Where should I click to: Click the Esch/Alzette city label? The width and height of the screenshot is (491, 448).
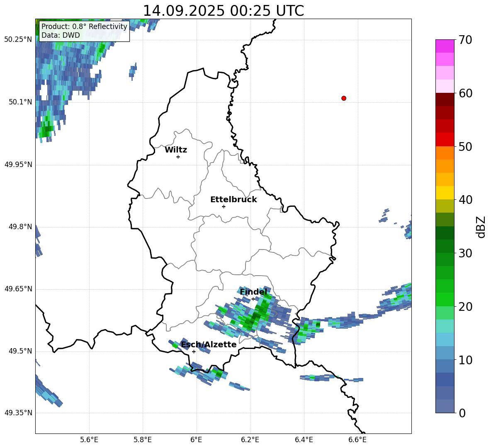point(209,345)
